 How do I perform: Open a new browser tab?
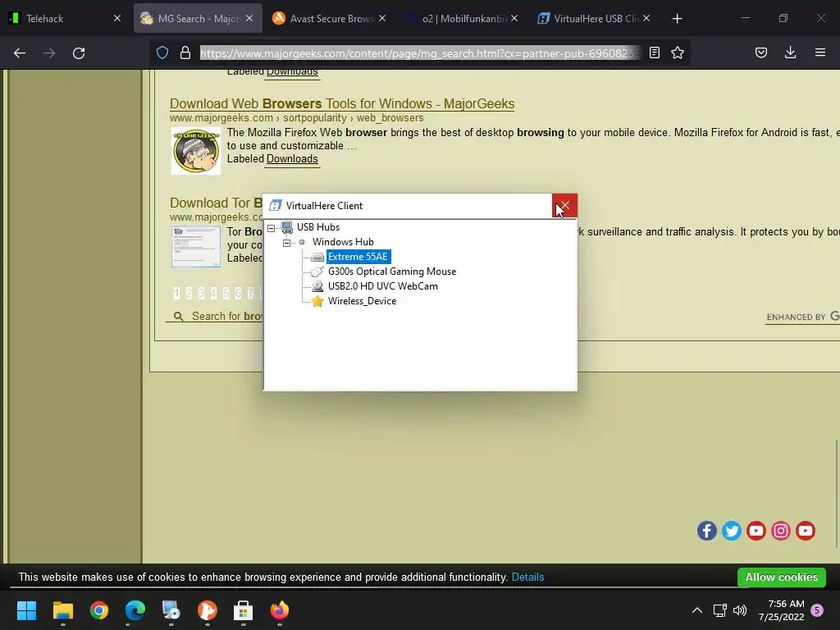pos(677,19)
